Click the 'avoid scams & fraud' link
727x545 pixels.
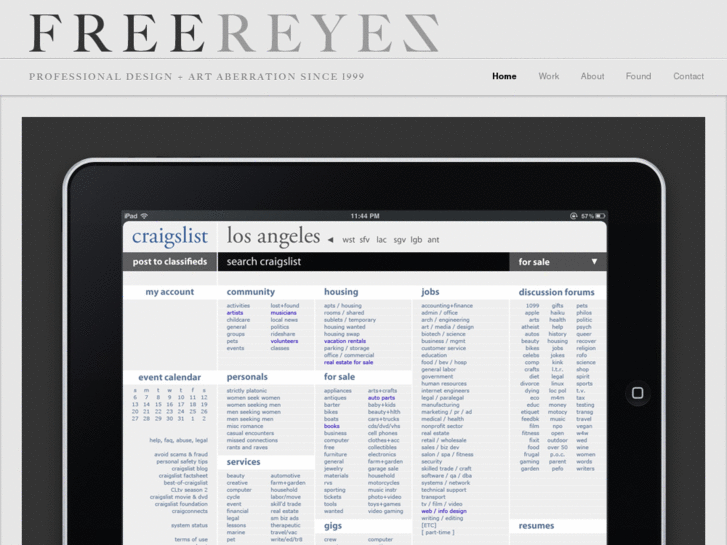(181, 455)
